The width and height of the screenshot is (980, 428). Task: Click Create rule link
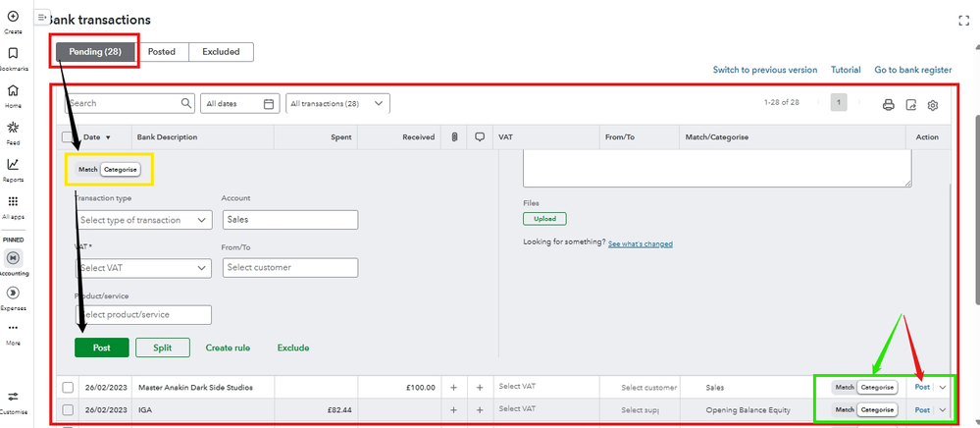pyautogui.click(x=229, y=348)
